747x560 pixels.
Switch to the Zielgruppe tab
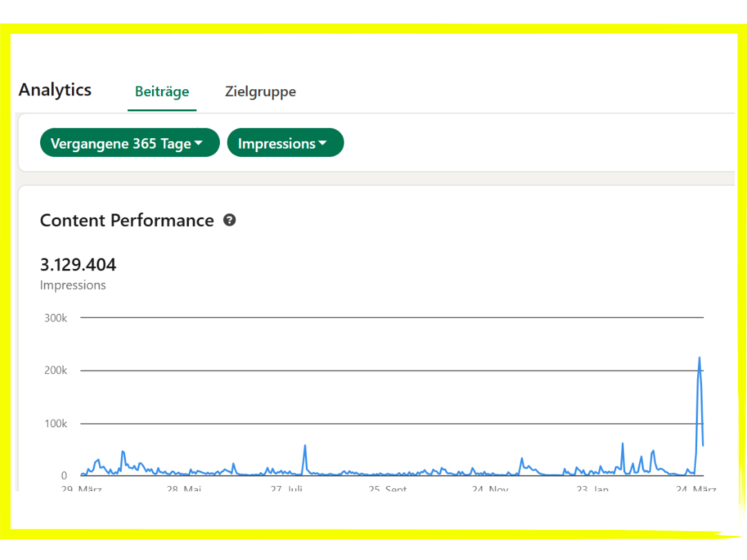(260, 92)
